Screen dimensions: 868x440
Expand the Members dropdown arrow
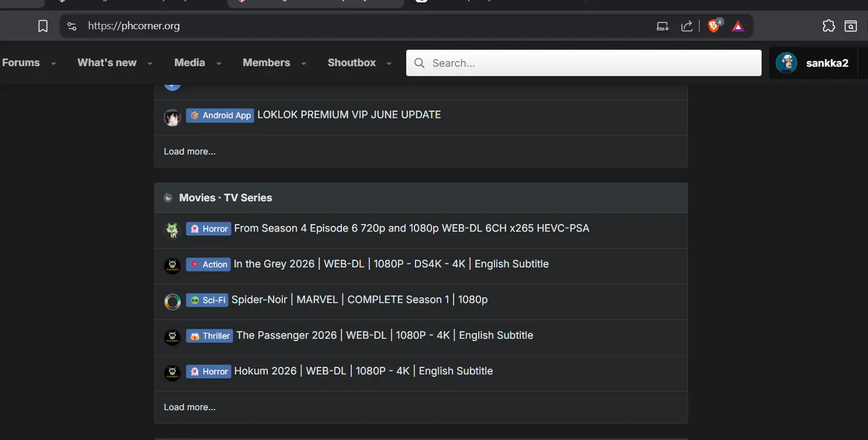pos(303,63)
